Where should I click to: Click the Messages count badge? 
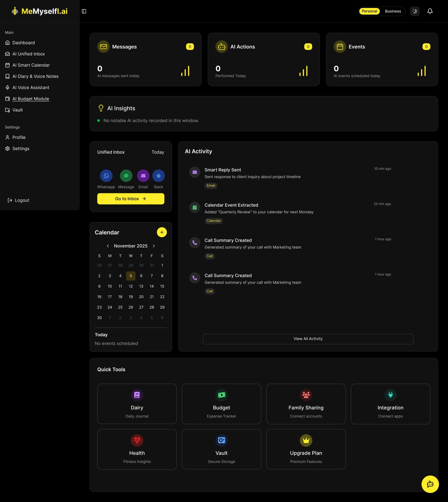190,47
